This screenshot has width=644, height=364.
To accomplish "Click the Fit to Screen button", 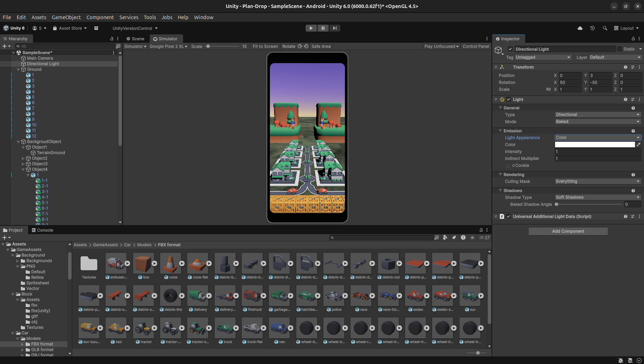I will point(265,46).
